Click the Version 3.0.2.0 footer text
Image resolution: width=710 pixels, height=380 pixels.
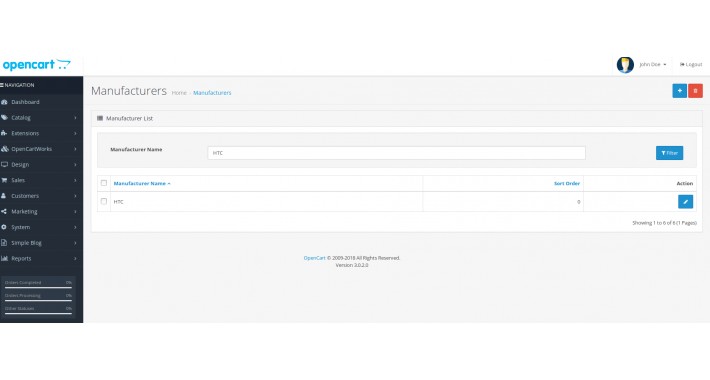(x=352, y=265)
